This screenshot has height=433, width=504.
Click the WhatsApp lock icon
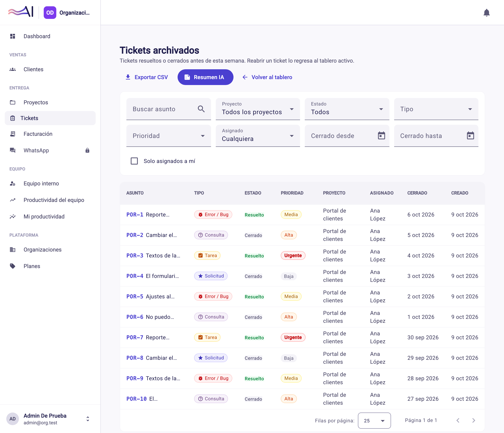tap(87, 150)
